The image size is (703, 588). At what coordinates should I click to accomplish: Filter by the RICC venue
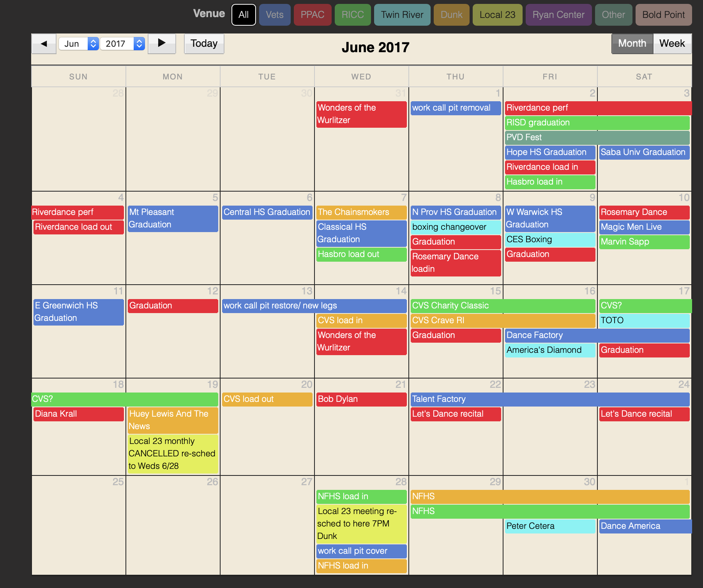click(x=352, y=15)
